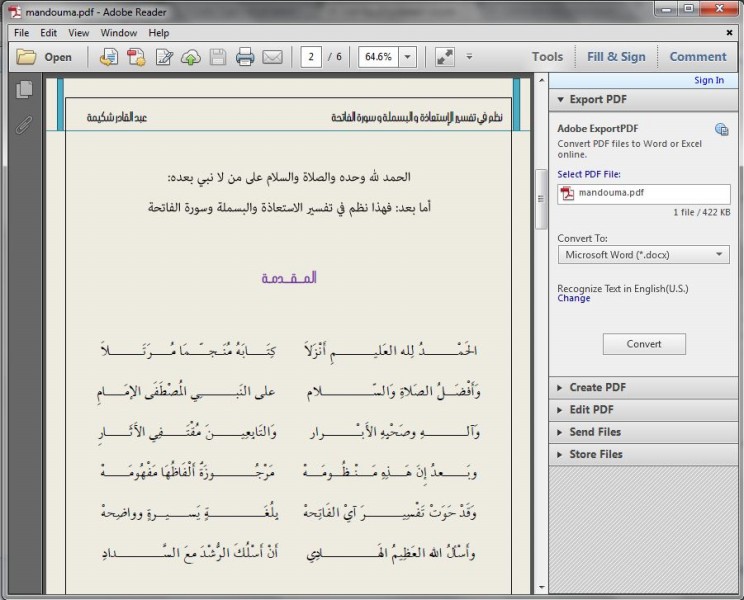Open the zoom level dropdown arrow
744x600 pixels.
(x=407, y=57)
